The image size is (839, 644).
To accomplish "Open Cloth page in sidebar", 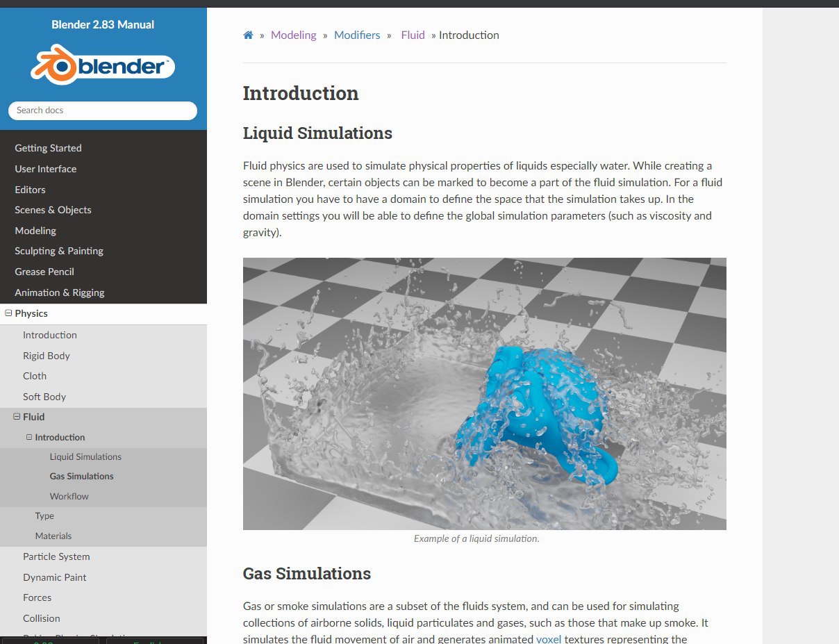I will click(35, 376).
